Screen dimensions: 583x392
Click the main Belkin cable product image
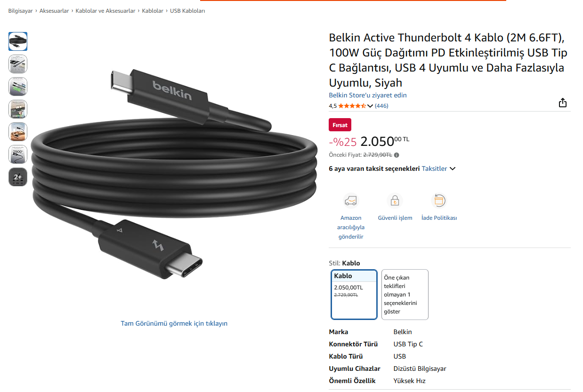point(174,174)
